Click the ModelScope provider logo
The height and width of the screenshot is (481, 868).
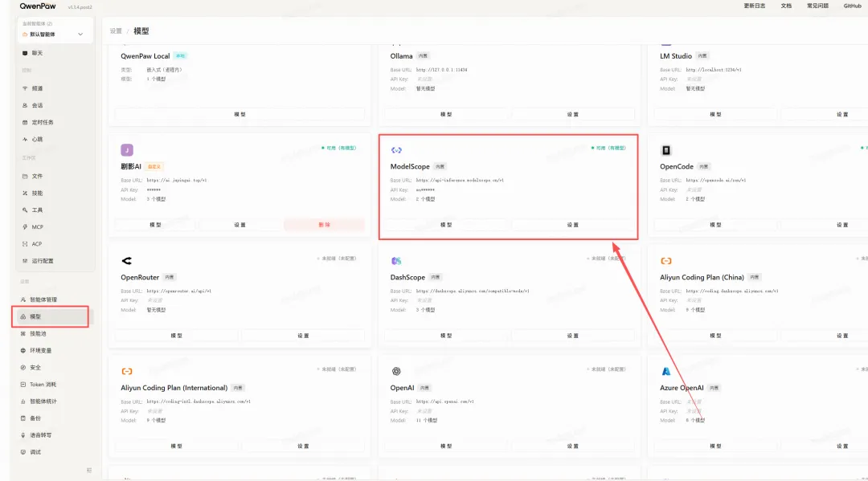[396, 150]
